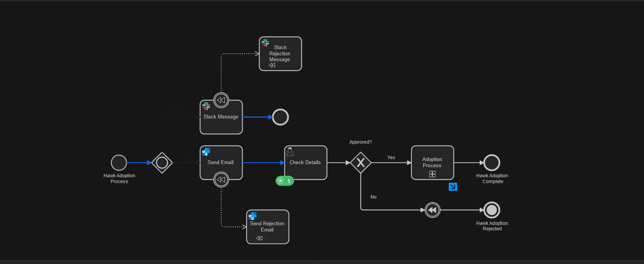
Task: Click the Hawk Adoption Rejected label text
Action: 492,226
